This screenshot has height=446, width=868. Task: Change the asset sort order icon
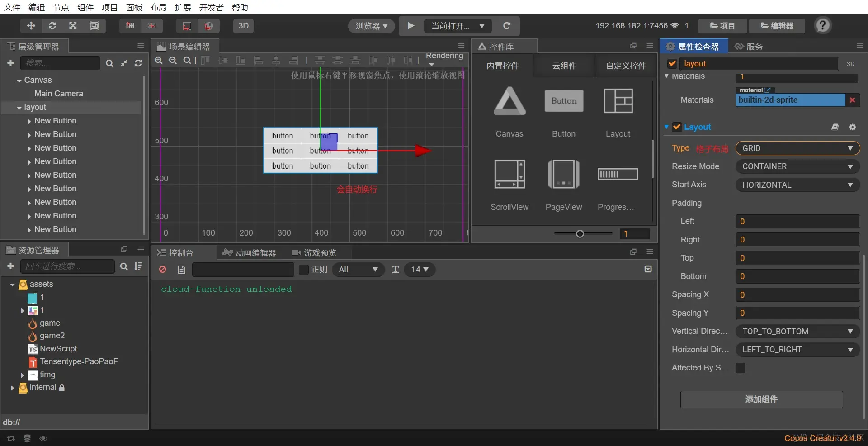point(138,266)
